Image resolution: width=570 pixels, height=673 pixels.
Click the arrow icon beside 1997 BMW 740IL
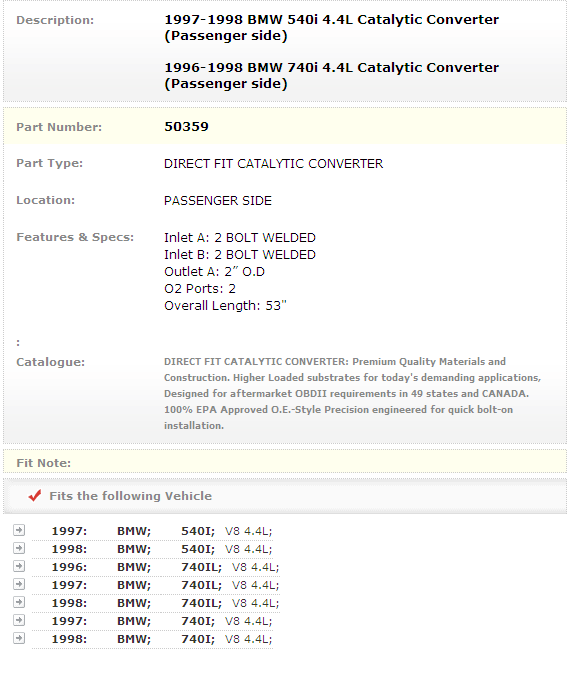(x=19, y=584)
